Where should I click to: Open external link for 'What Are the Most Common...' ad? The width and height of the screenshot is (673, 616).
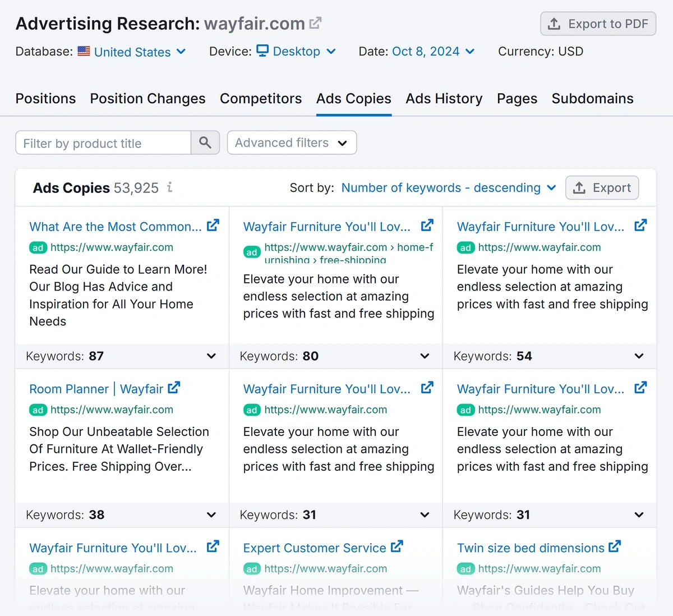[213, 226]
